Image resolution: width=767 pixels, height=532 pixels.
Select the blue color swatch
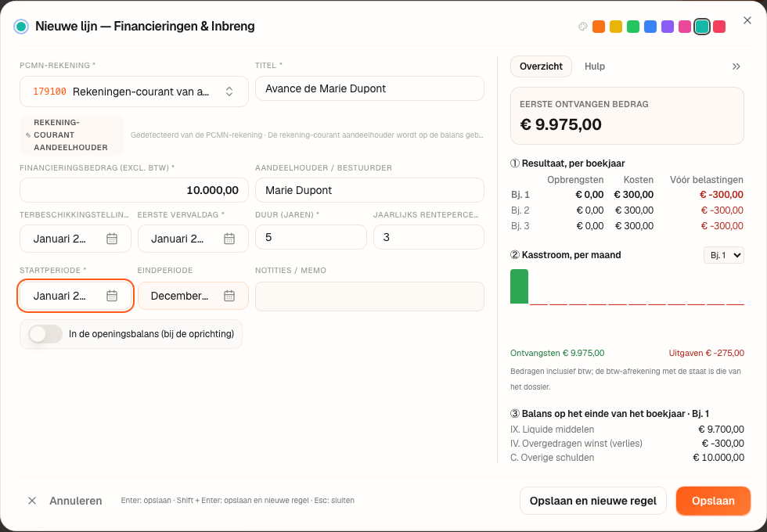[x=650, y=27]
